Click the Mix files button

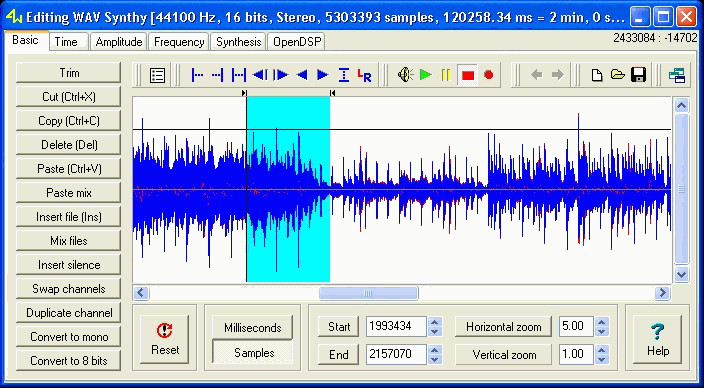69,241
